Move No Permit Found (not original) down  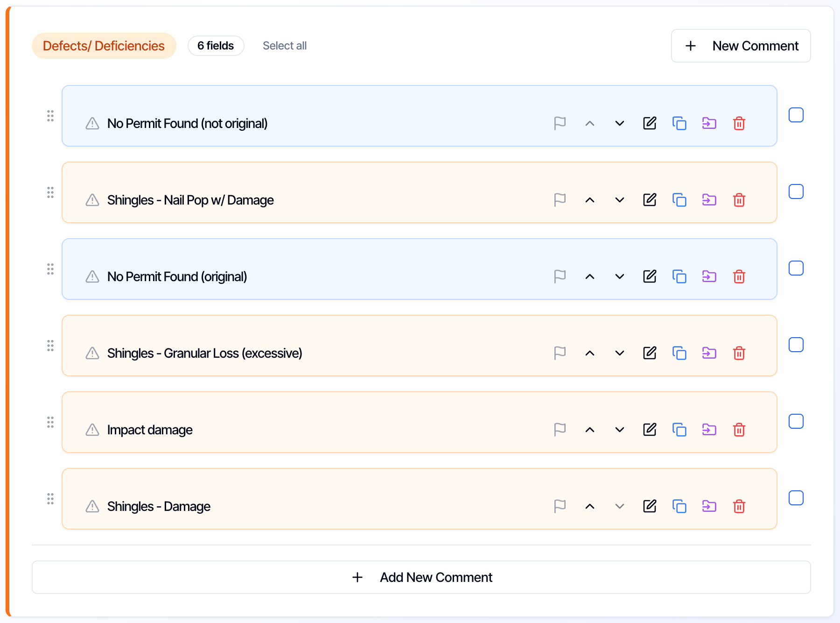(620, 123)
